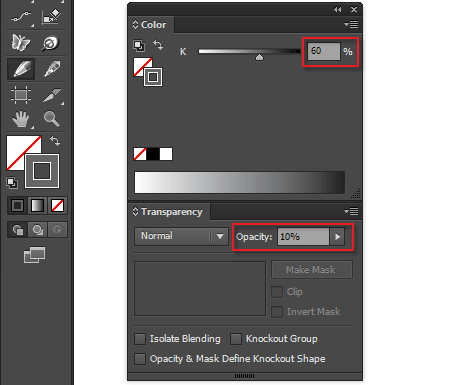Viewport: 450px width, 385px height.
Task: Apply Gradient mode button in toolbar
Action: tap(37, 205)
